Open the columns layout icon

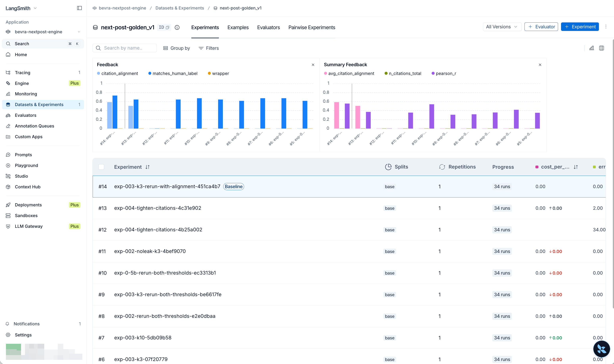[601, 48]
